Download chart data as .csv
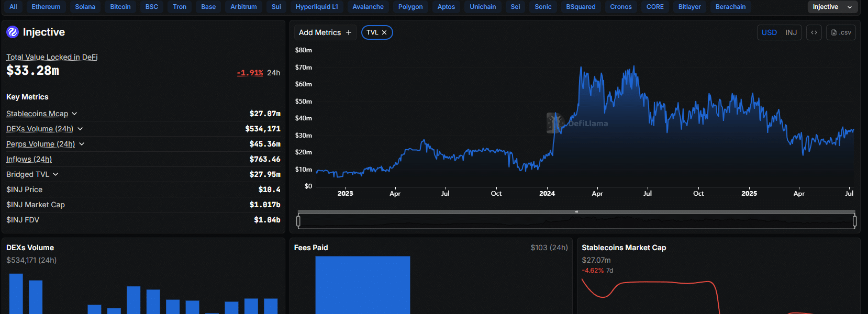The image size is (868, 314). tap(841, 32)
